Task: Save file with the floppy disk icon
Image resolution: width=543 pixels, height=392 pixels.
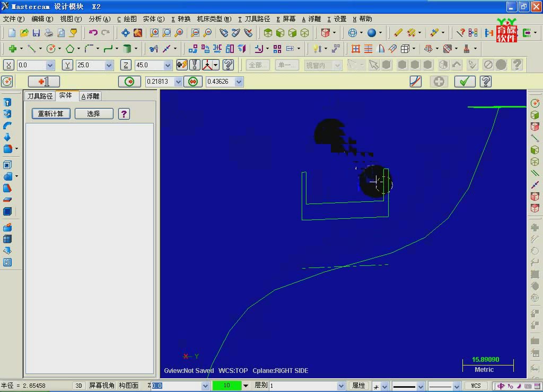Action: (x=36, y=33)
